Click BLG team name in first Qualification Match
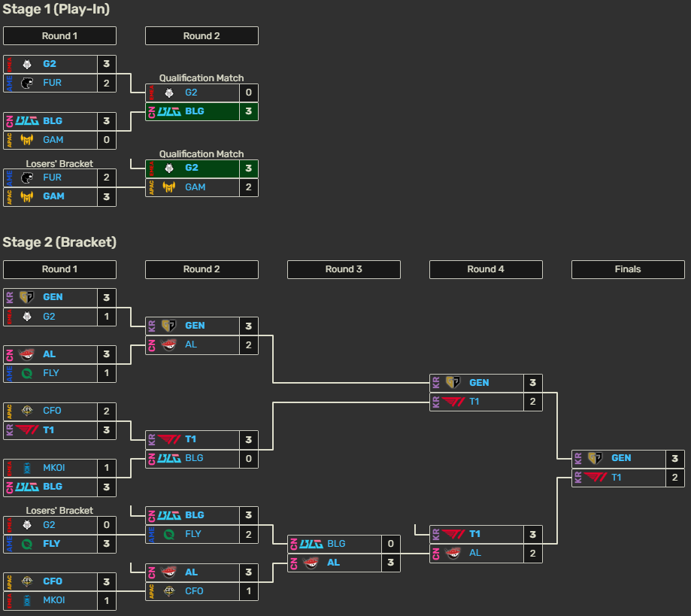Viewport: 691px width, 616px height. (x=194, y=111)
